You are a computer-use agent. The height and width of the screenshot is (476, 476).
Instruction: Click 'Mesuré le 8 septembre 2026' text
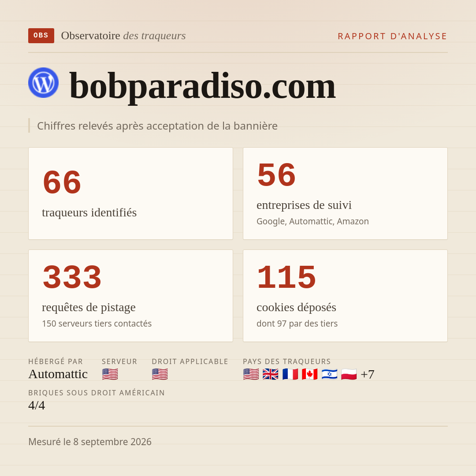coord(90,442)
